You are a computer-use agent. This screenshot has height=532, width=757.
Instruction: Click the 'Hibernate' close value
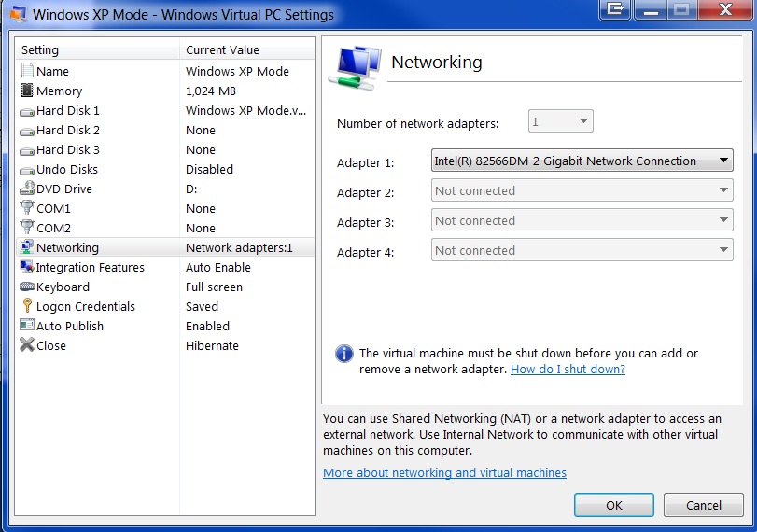212,346
